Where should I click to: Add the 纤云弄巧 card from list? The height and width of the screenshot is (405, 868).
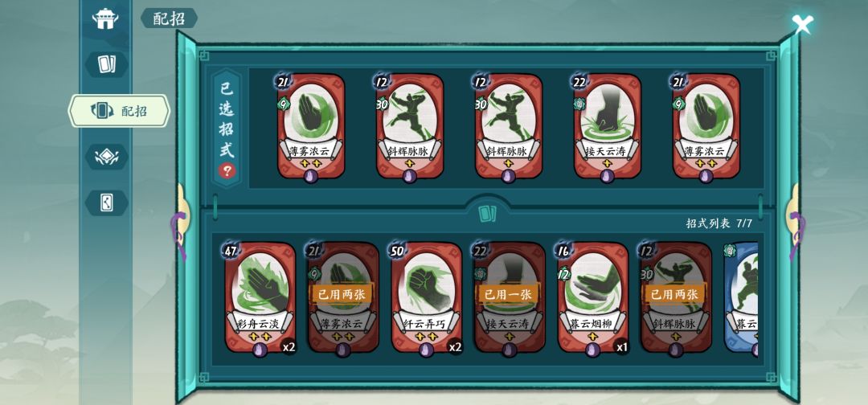pos(426,297)
